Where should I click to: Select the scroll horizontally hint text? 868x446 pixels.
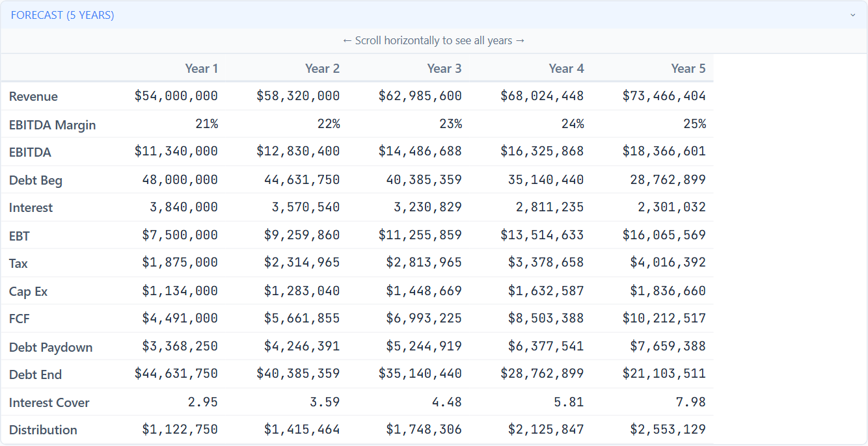pyautogui.click(x=433, y=40)
